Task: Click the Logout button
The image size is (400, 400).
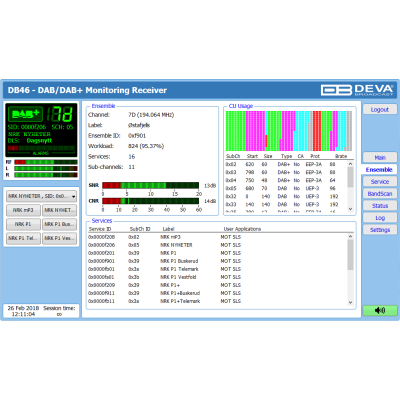Action: [x=380, y=109]
